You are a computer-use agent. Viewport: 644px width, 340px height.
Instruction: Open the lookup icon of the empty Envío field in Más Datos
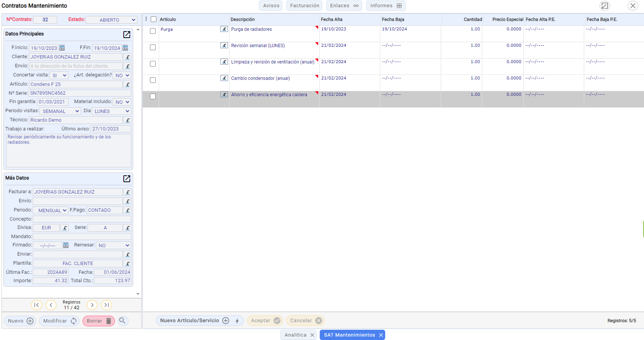[x=128, y=201]
